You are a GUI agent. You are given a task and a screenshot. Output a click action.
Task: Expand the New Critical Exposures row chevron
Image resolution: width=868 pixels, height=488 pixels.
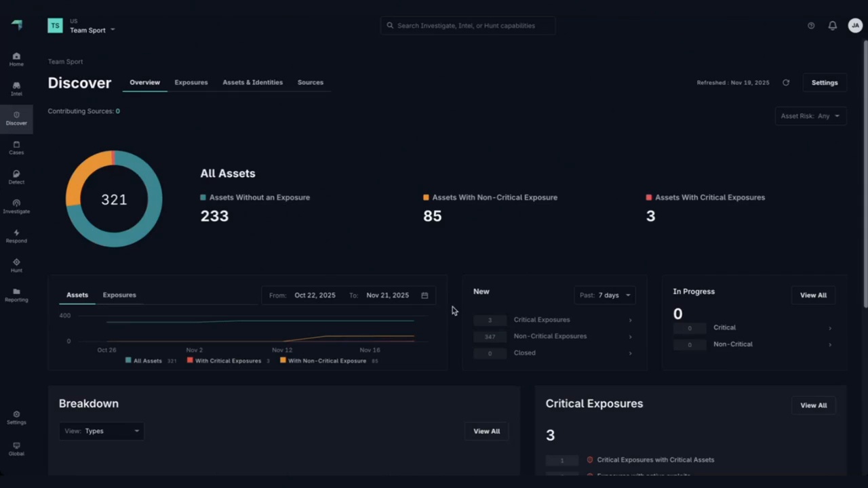[x=630, y=320]
